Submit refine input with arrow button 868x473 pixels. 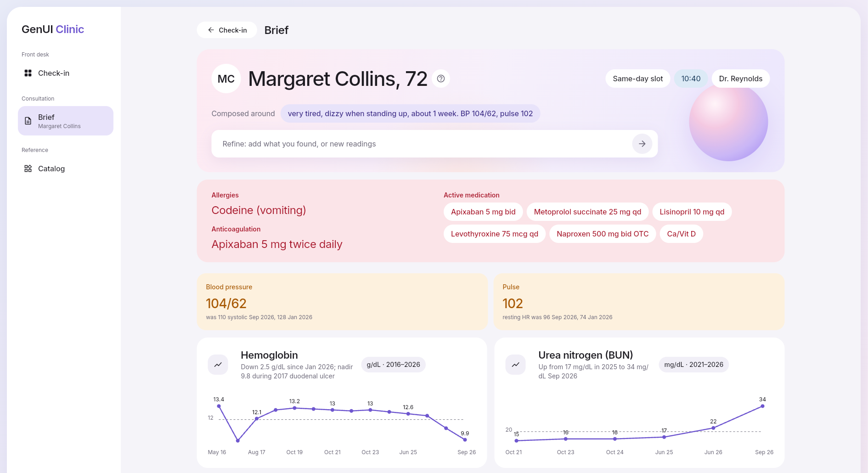pyautogui.click(x=642, y=144)
